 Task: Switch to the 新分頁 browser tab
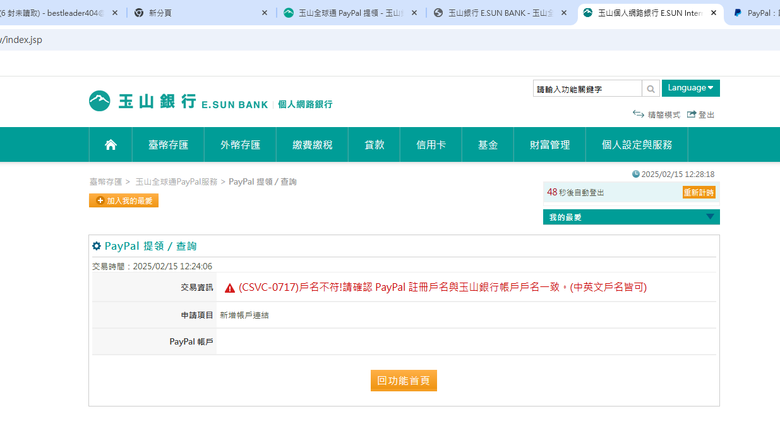(201, 13)
